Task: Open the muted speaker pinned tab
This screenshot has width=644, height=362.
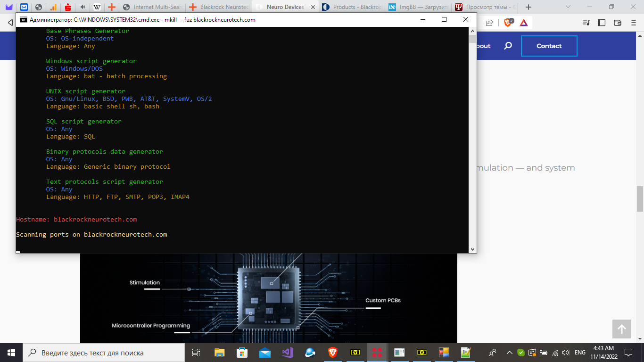Action: 83,7
